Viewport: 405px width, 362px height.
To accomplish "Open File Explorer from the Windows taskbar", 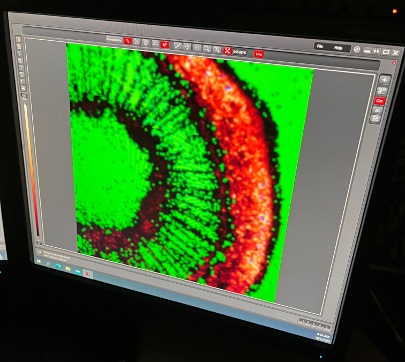I will point(68,268).
